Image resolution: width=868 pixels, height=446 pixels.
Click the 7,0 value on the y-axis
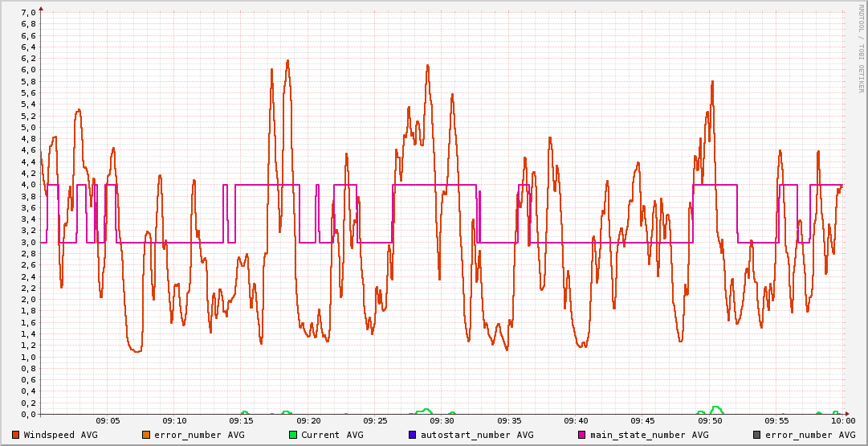[x=27, y=12]
